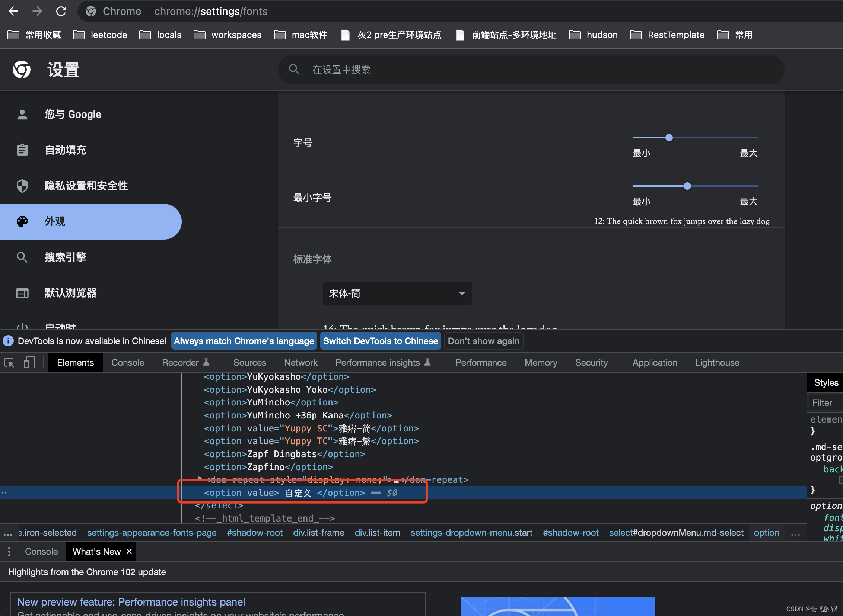Open the Lighthouse tab in DevTools

pos(716,362)
